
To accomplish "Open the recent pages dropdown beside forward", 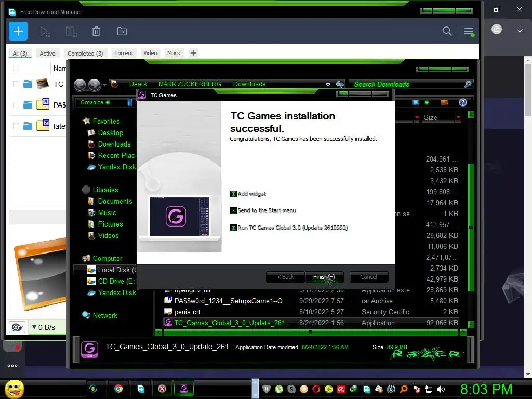I will pos(104,85).
